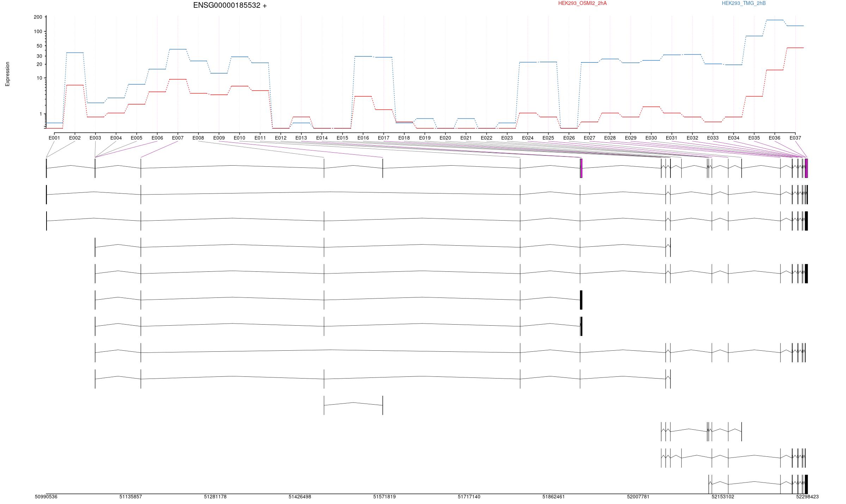
Task: Click exon label E013
Action: coord(301,138)
